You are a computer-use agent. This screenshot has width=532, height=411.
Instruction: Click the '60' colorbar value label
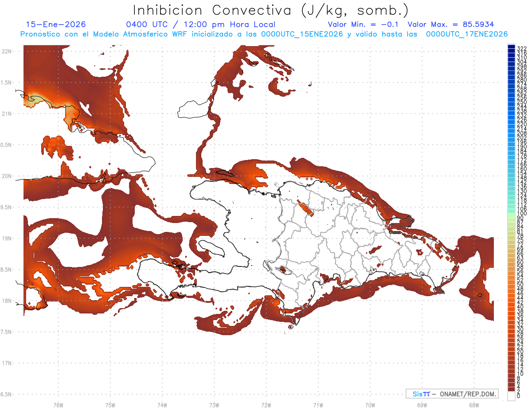520,262
